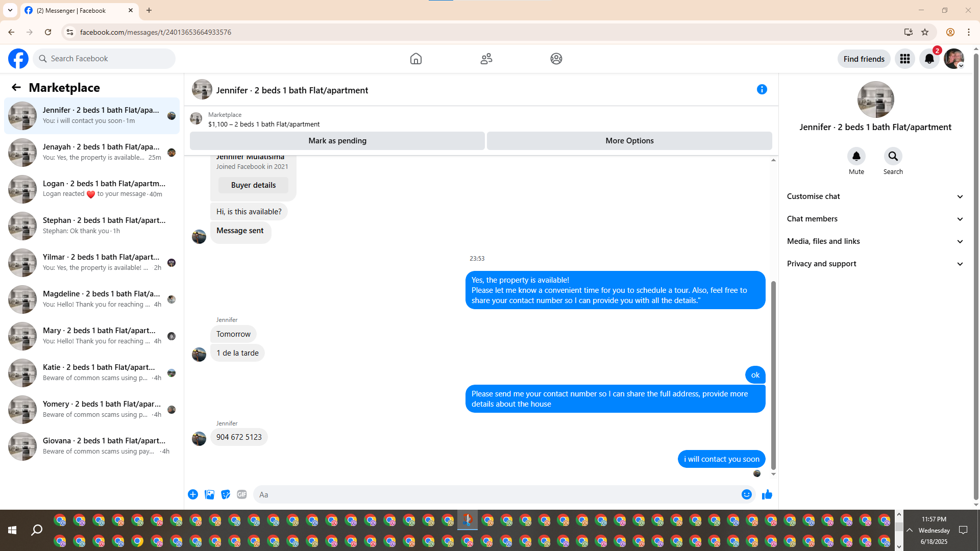Expand the Customise chat section

pyautogui.click(x=875, y=196)
